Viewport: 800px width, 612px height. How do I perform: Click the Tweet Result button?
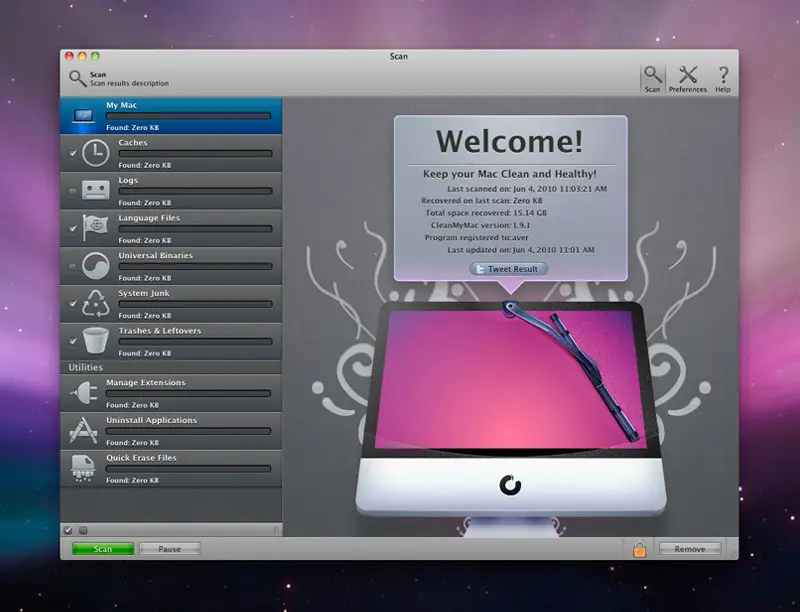click(509, 269)
